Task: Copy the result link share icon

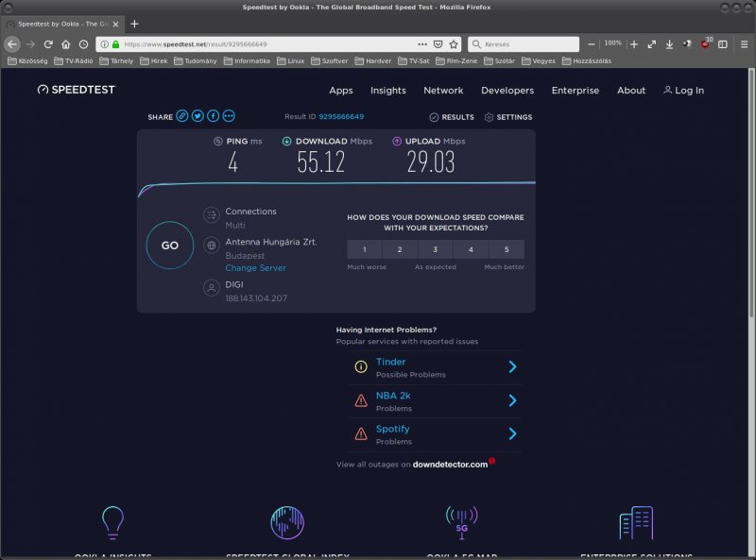Action: tap(181, 116)
